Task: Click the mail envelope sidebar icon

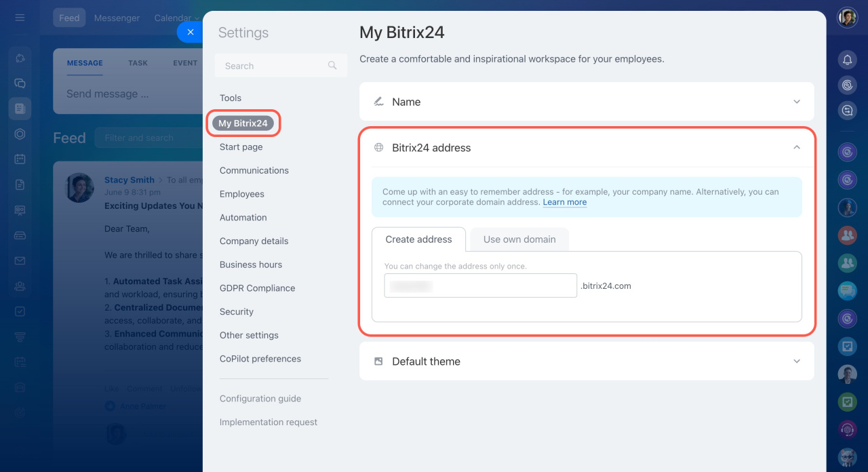Action: point(20,260)
